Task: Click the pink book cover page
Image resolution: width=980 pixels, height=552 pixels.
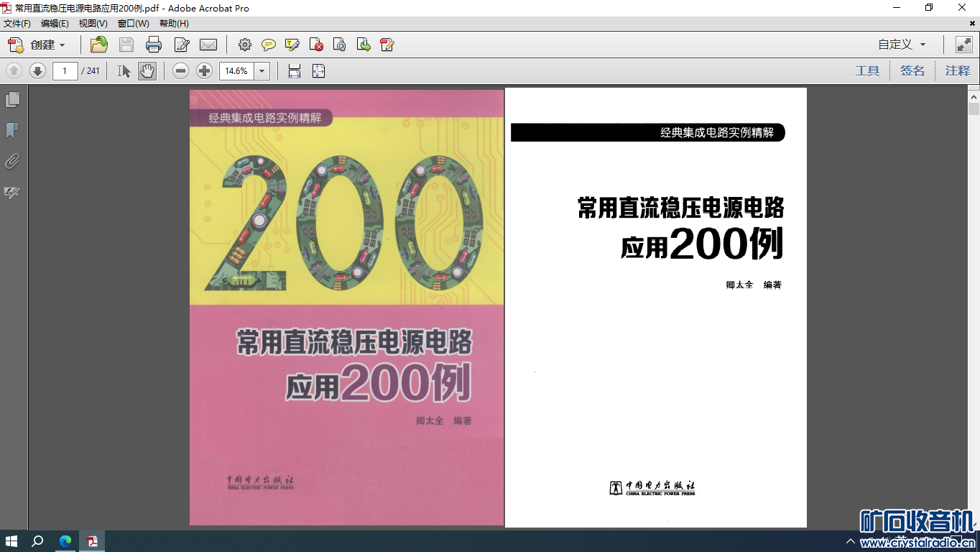Action: point(347,308)
